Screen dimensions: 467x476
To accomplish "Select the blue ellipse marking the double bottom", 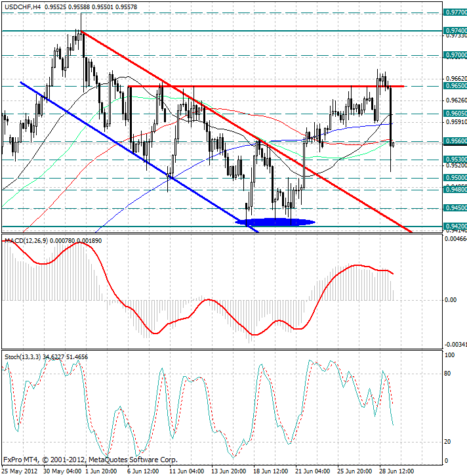I will click(x=275, y=222).
